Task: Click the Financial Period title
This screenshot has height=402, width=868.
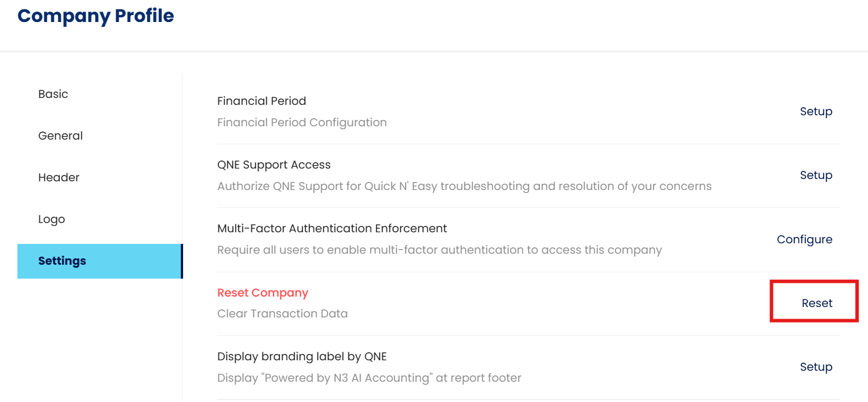Action: (x=261, y=101)
